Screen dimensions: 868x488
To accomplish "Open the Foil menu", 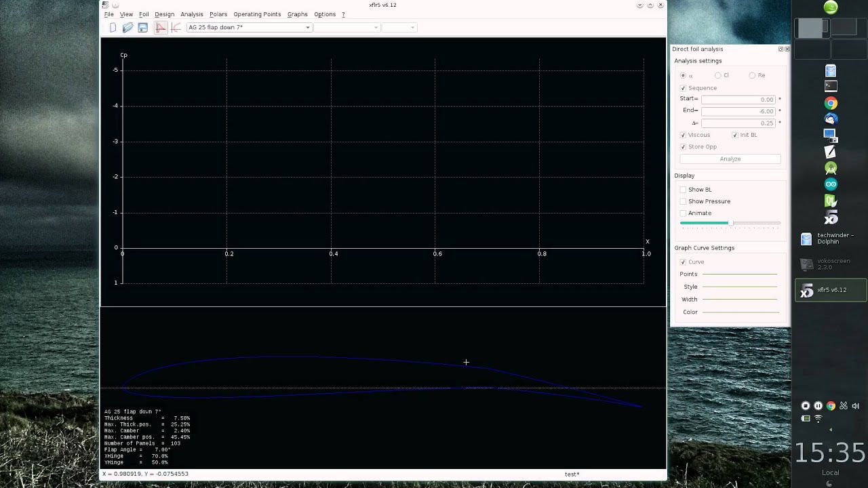I will tap(144, 14).
